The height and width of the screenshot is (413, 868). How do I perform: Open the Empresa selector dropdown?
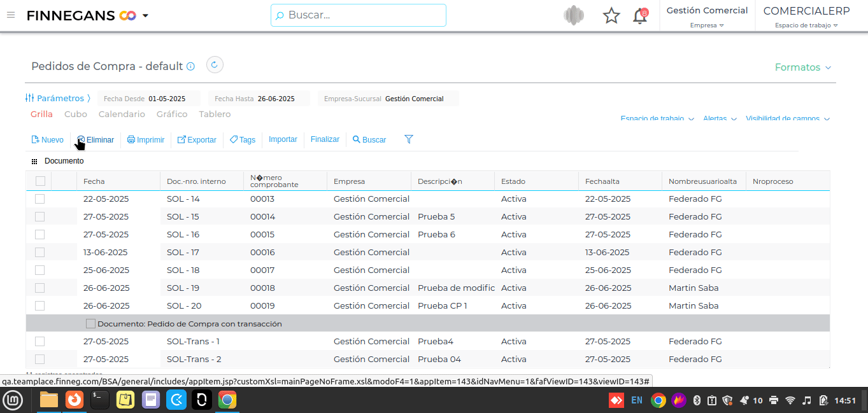click(707, 25)
